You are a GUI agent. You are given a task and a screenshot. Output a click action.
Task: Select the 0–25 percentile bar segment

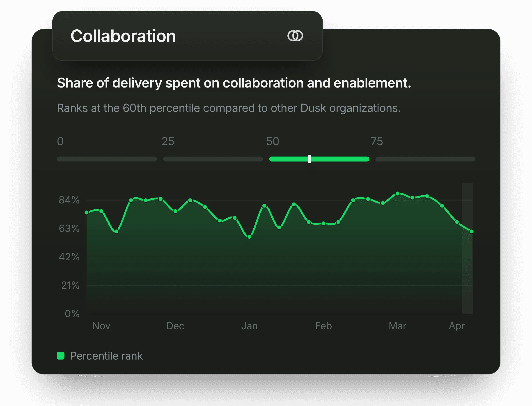point(107,159)
